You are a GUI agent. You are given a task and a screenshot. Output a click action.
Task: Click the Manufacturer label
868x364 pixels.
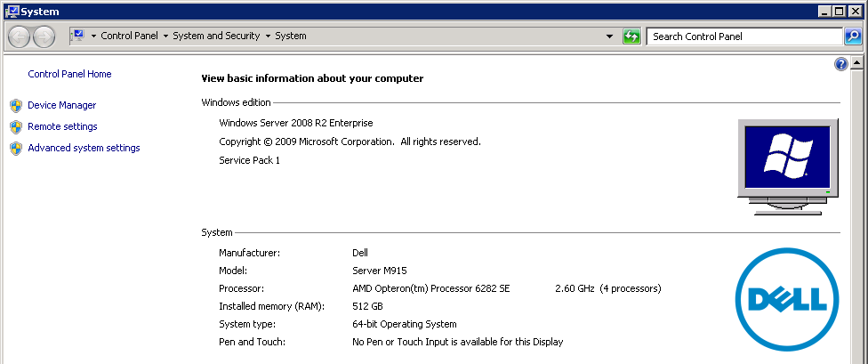pos(250,253)
